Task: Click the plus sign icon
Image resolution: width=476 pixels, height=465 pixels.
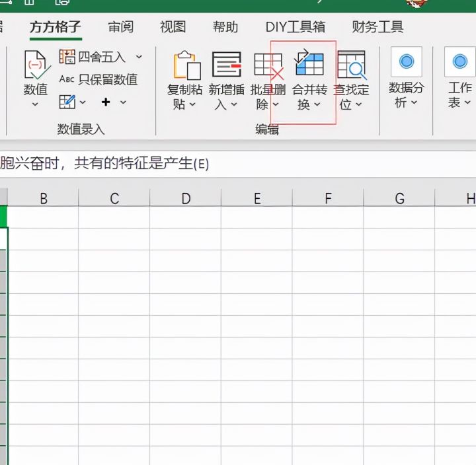Action: pyautogui.click(x=106, y=102)
